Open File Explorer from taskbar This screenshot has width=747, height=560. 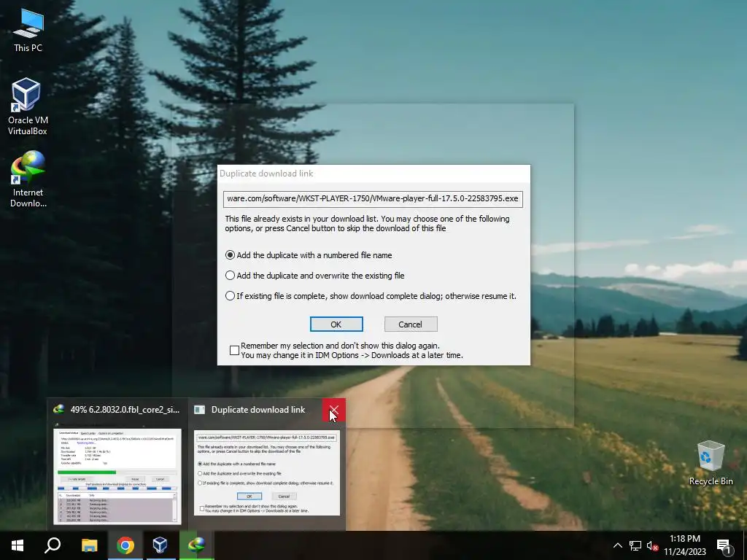click(x=89, y=545)
